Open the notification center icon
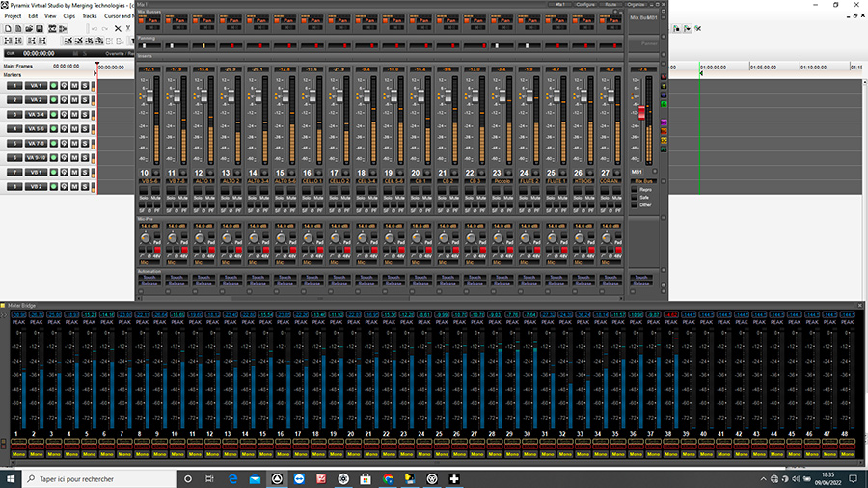 tap(854, 479)
